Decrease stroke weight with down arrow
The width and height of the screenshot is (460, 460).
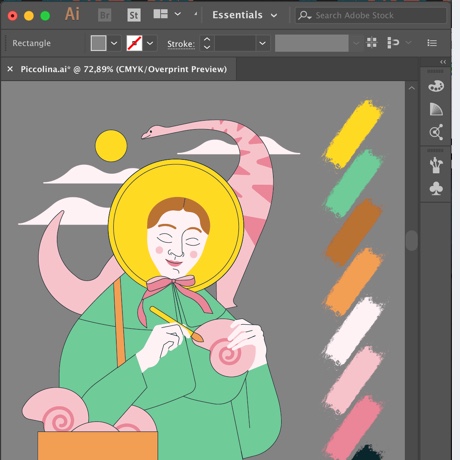pyautogui.click(x=207, y=47)
